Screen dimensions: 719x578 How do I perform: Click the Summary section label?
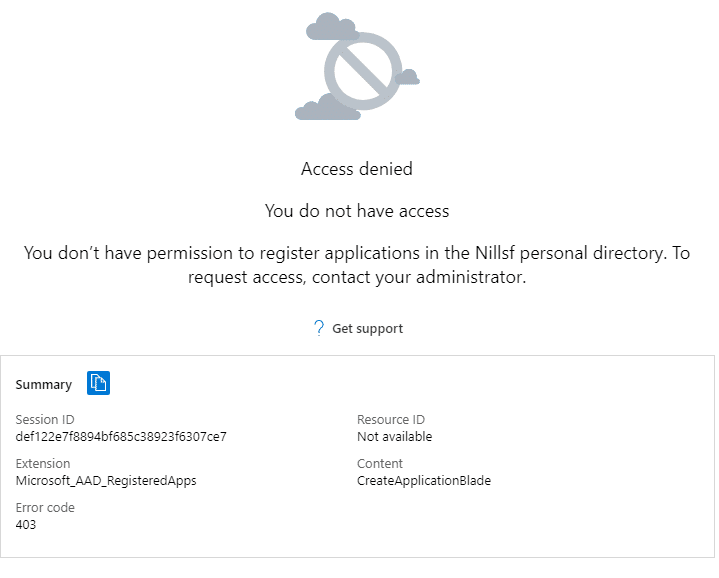(x=44, y=384)
